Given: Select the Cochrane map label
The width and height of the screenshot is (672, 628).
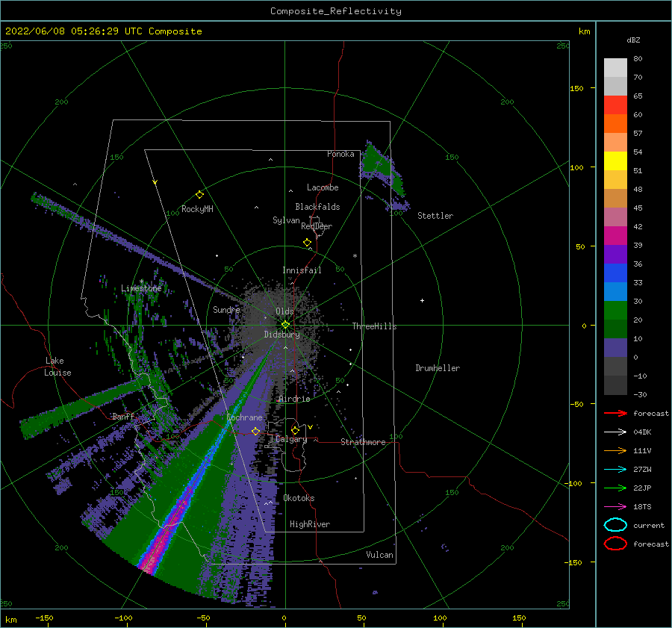Looking at the screenshot, I should click(244, 417).
